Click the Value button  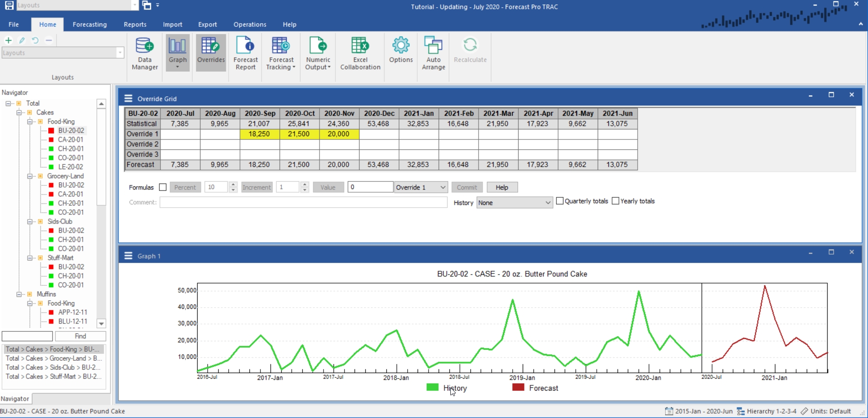(x=328, y=187)
